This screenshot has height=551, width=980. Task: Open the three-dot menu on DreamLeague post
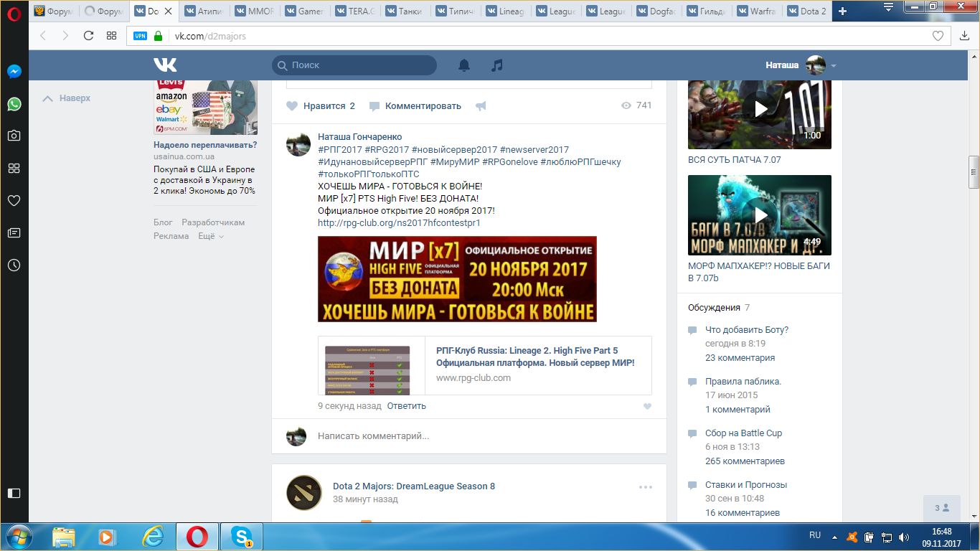point(646,487)
